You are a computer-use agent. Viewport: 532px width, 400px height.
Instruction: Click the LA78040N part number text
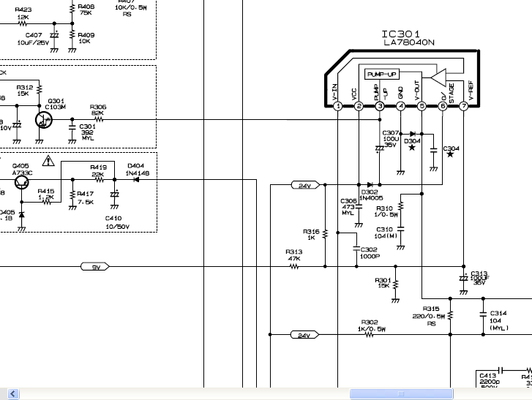(409, 42)
